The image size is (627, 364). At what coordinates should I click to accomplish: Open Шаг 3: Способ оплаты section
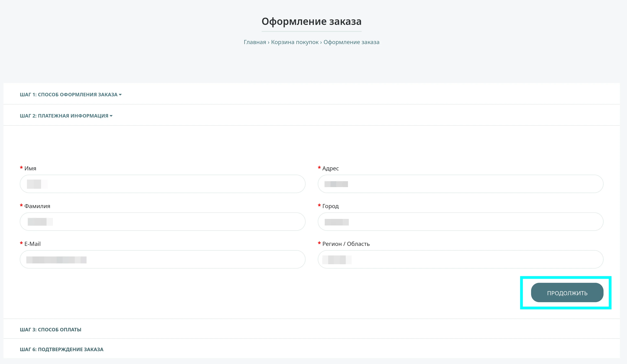click(50, 330)
